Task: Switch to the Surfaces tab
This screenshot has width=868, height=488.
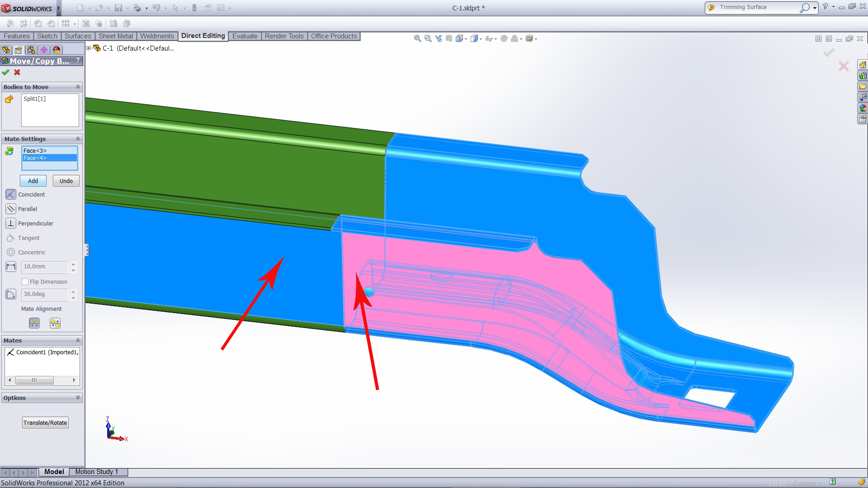Action: 77,36
